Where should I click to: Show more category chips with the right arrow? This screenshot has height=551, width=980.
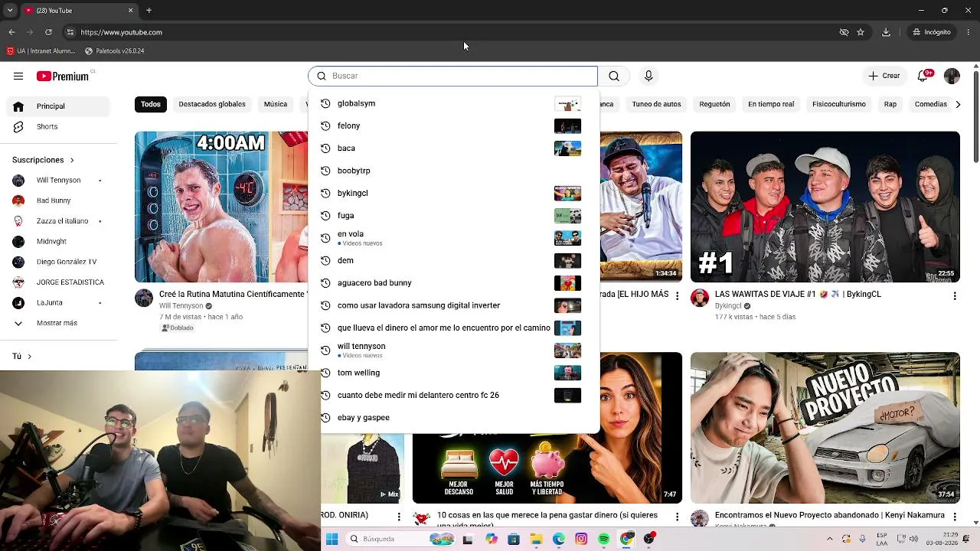[x=957, y=104]
